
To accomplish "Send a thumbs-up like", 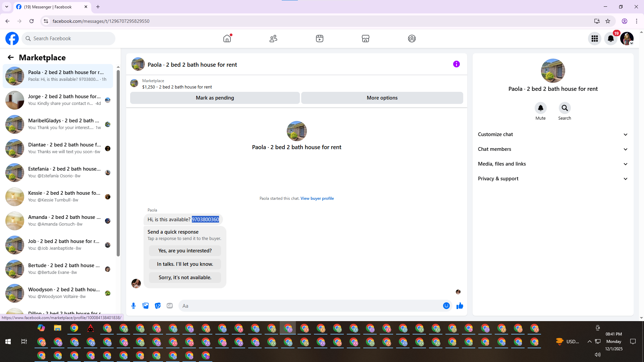I will [x=460, y=306].
